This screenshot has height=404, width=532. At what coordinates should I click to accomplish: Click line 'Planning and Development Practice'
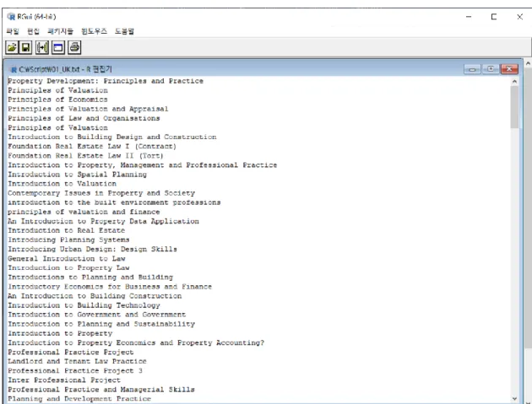[x=79, y=399]
